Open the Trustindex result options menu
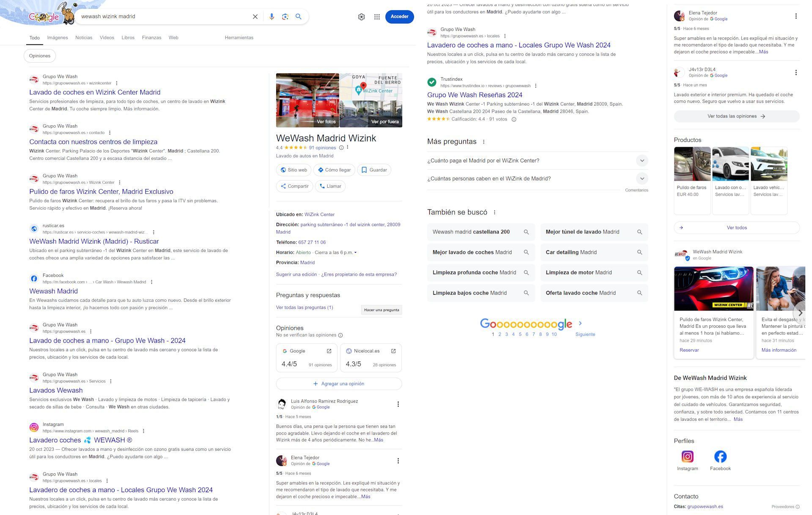The width and height of the screenshot is (812, 515). pyautogui.click(x=535, y=86)
